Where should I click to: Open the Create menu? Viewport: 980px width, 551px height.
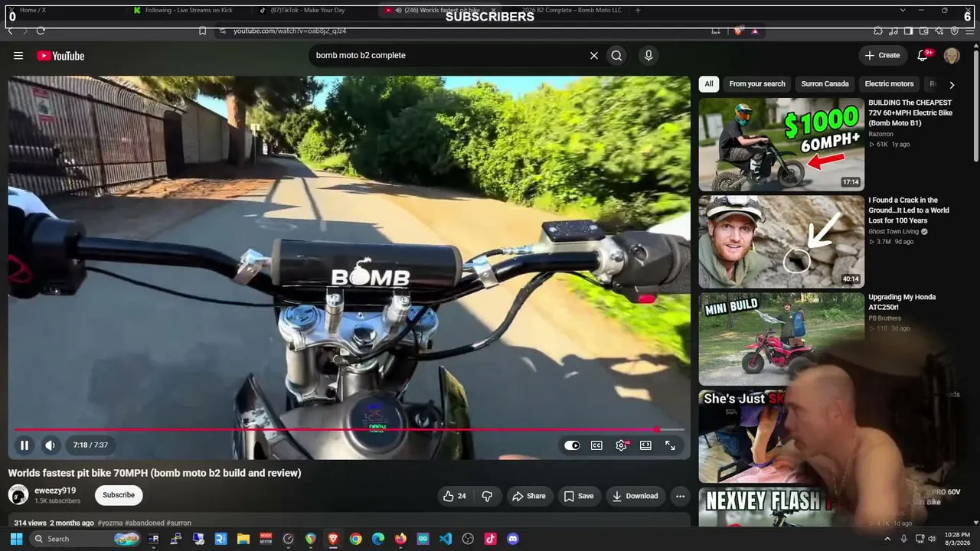coord(882,55)
